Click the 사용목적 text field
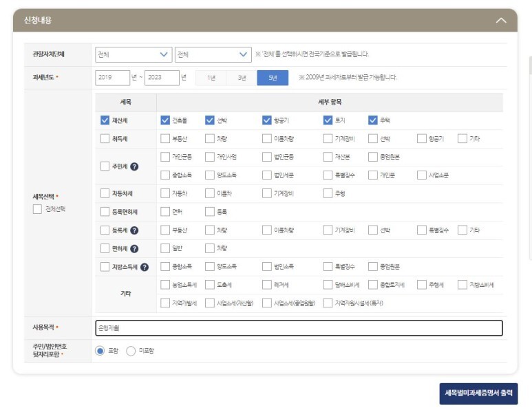The image size is (532, 412). click(x=299, y=328)
